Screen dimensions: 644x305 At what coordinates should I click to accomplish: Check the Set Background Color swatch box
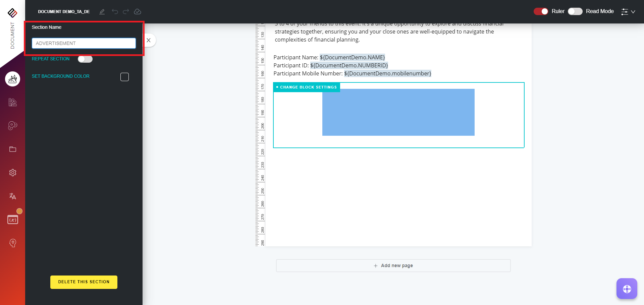(124, 77)
